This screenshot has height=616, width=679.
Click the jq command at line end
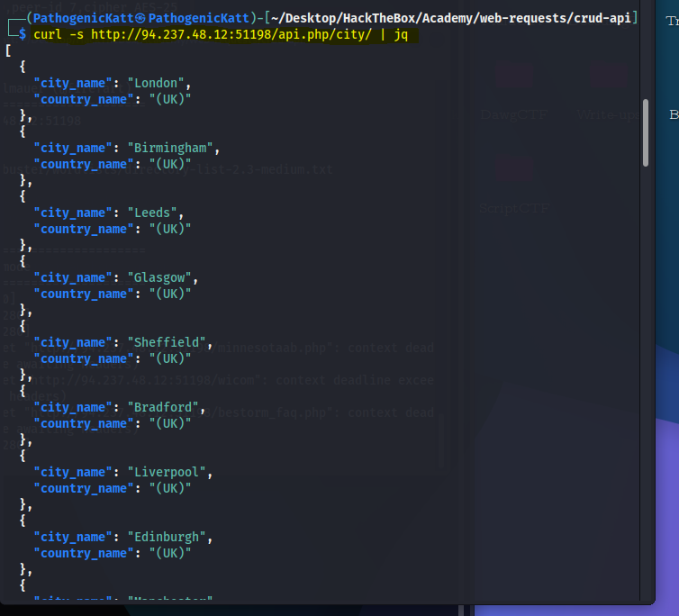(x=401, y=34)
